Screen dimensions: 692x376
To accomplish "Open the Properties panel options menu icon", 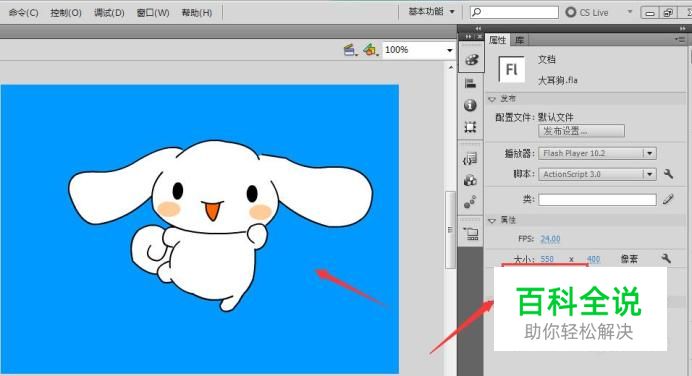I will point(680,40).
